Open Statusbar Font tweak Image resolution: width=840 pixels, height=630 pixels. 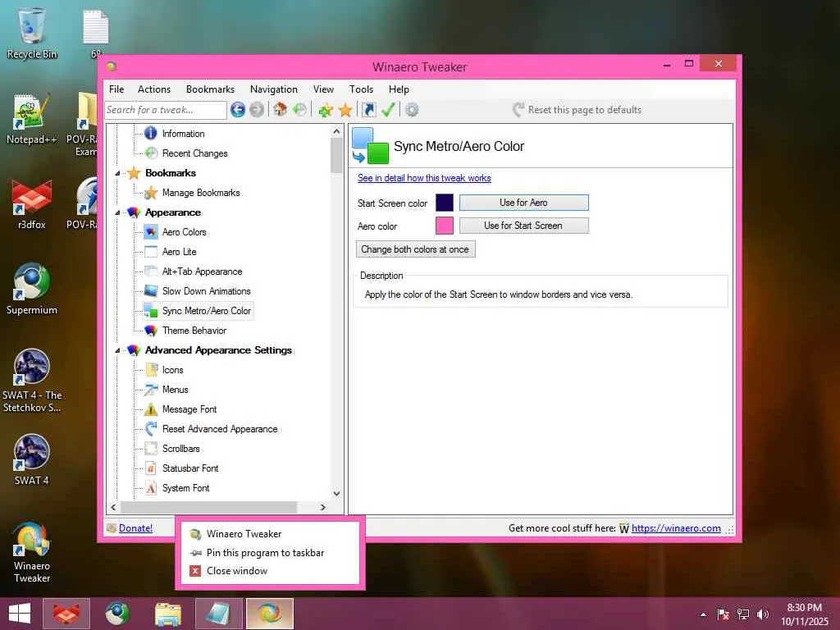[190, 468]
